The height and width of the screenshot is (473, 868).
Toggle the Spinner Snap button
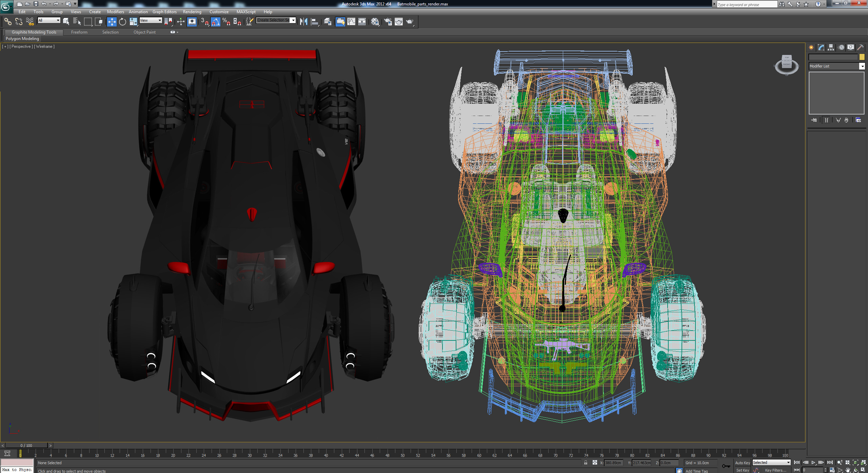point(237,22)
